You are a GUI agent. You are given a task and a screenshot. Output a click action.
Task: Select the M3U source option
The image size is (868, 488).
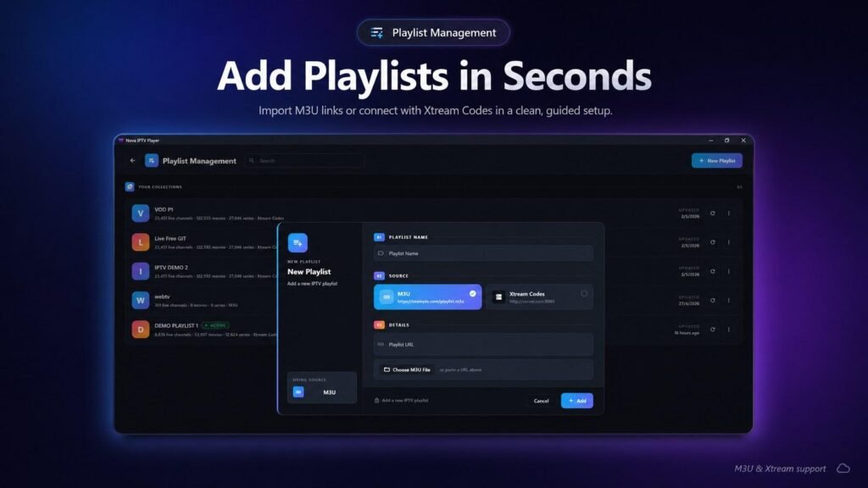[427, 297]
